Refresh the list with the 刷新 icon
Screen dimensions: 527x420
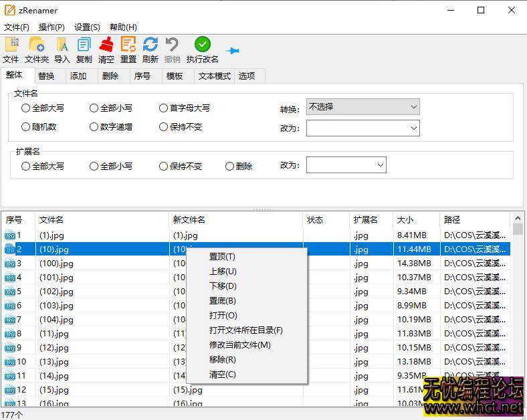tap(150, 45)
